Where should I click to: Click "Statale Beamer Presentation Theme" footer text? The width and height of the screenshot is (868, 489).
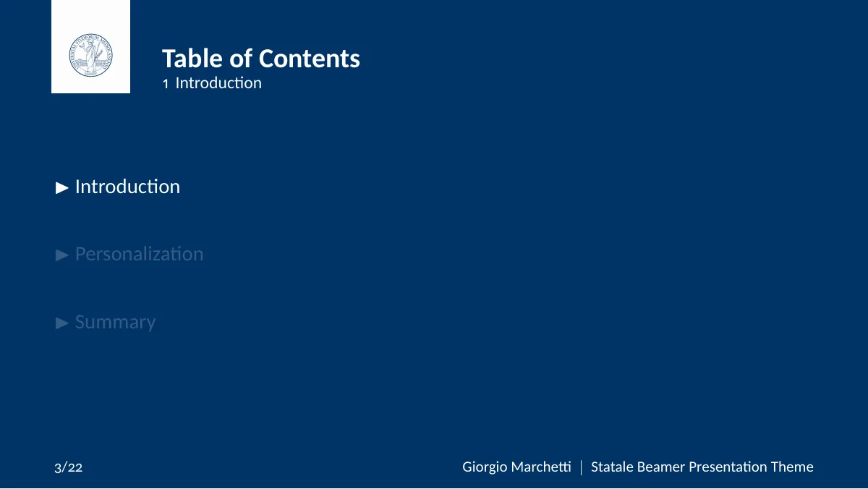(x=702, y=467)
